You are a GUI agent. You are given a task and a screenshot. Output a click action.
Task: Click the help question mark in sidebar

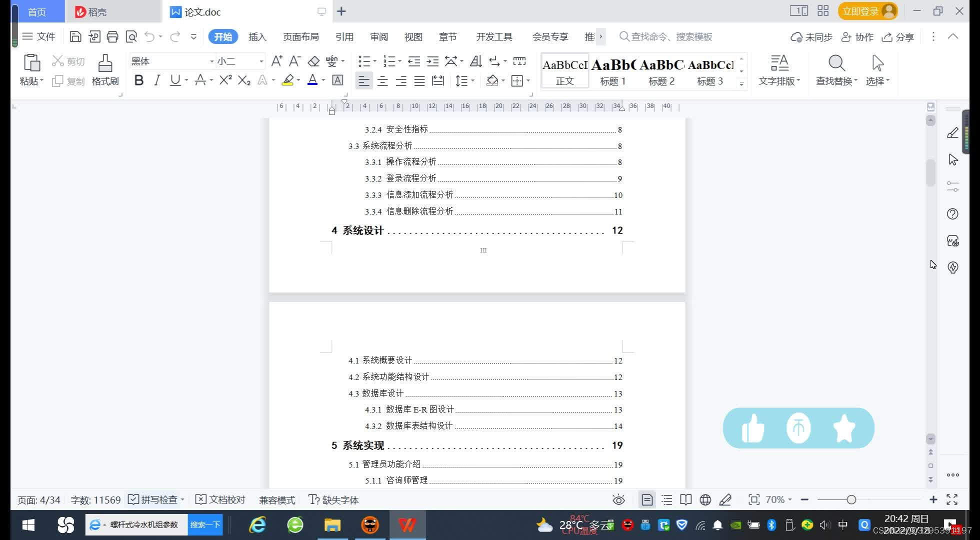952,214
